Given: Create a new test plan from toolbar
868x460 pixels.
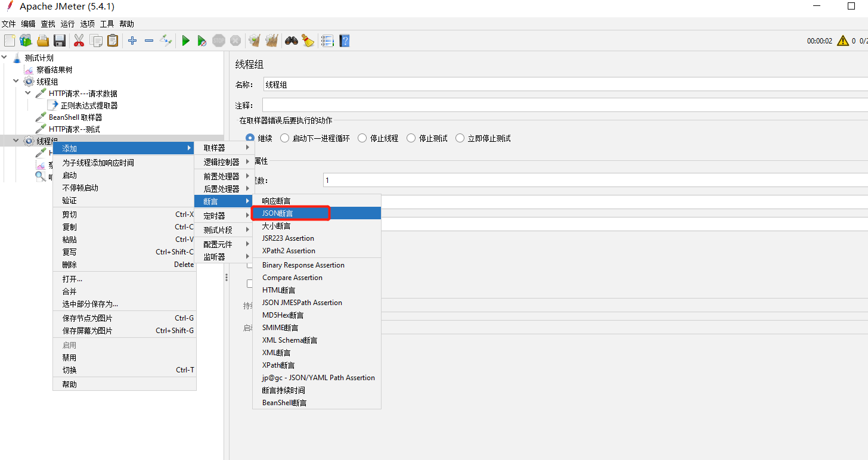Looking at the screenshot, I should point(10,41).
